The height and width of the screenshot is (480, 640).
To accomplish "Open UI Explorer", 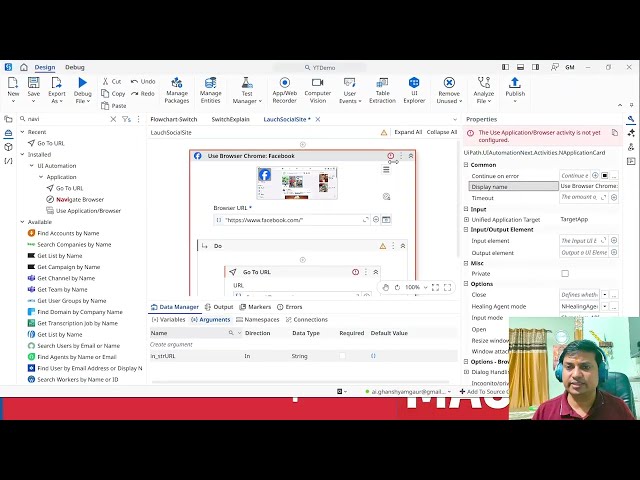I will coord(414,90).
